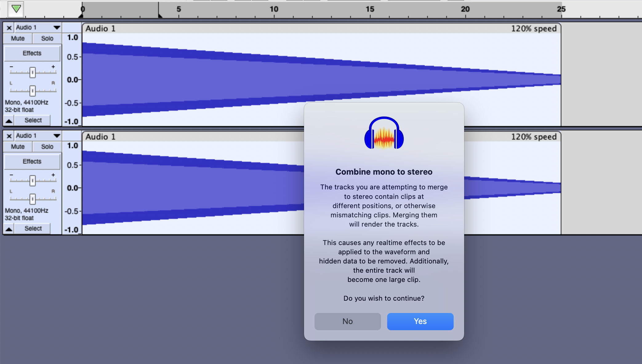Solo the first Audio 1 track

[47, 38]
